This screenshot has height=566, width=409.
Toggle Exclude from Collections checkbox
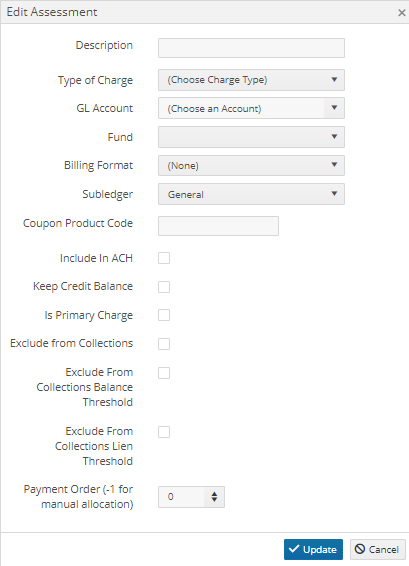tap(164, 344)
